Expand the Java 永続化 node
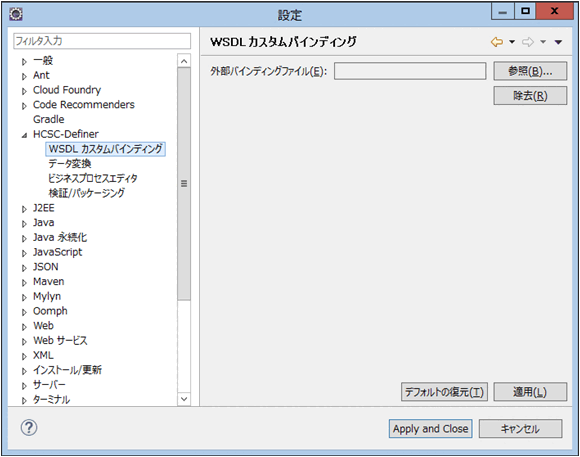This screenshot has width=580, height=457. (24, 239)
